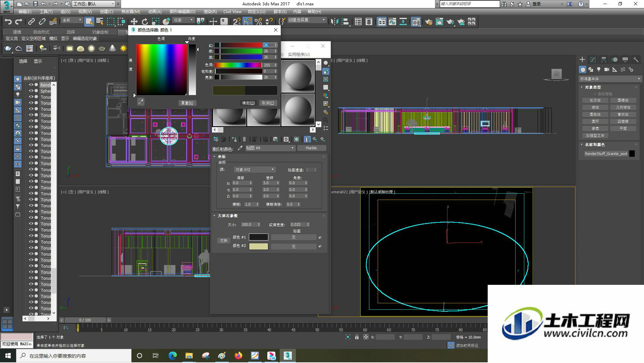Create a 长方体 box primitive

pyautogui.click(x=595, y=100)
